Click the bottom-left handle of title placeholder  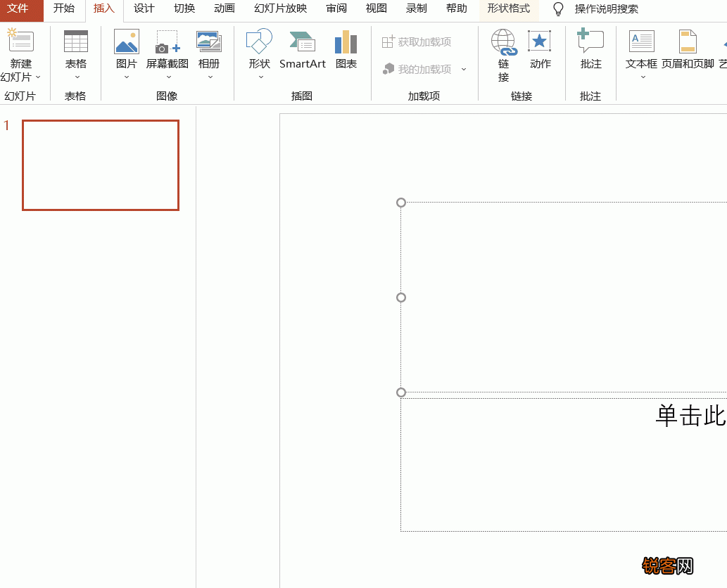click(401, 392)
